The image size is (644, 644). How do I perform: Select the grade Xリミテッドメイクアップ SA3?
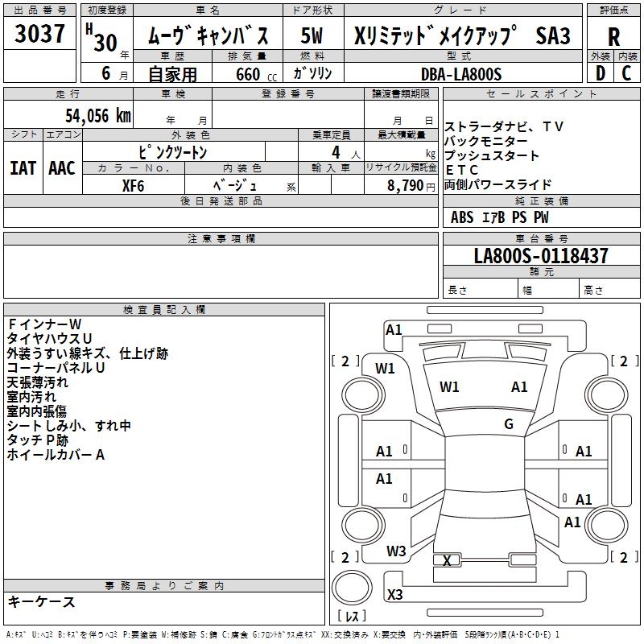[462, 35]
